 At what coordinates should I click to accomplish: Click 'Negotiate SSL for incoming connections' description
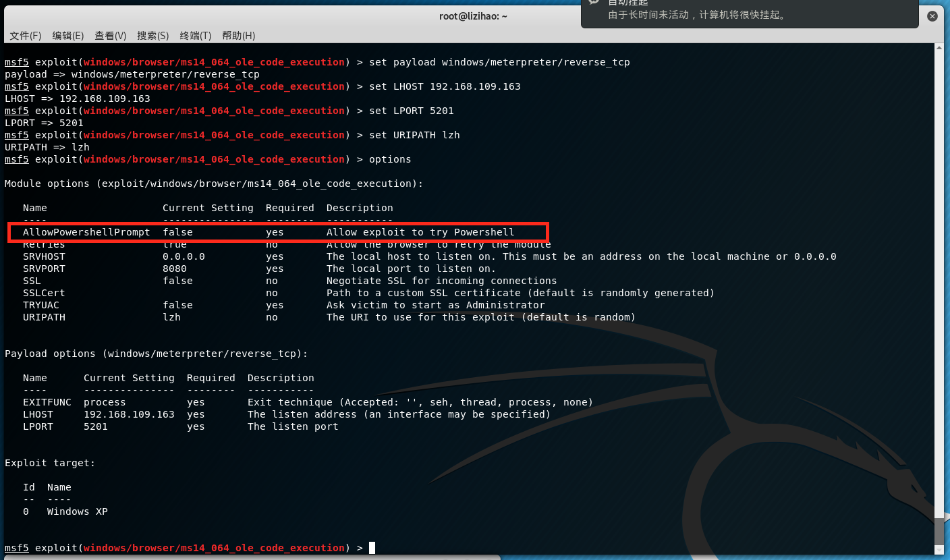(x=442, y=281)
